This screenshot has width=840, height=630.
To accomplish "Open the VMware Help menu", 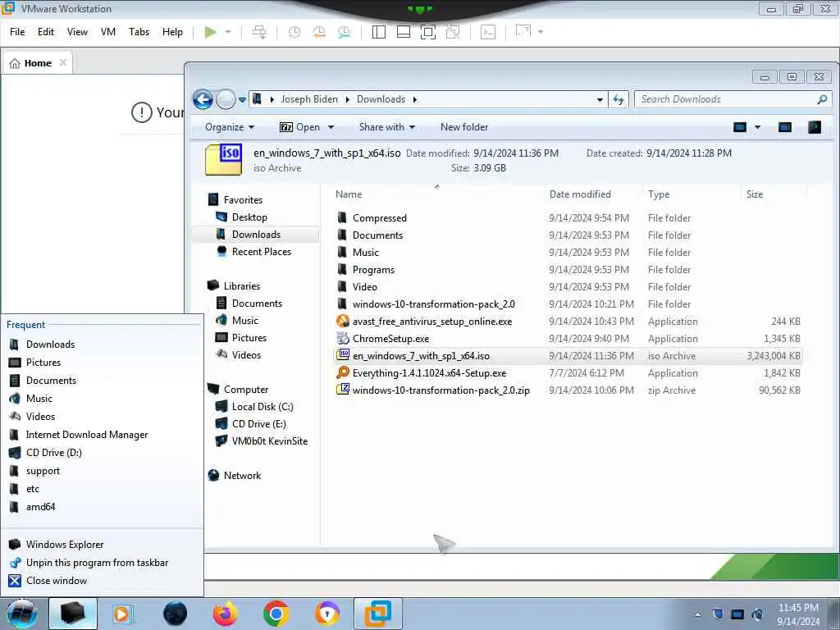I will point(172,32).
